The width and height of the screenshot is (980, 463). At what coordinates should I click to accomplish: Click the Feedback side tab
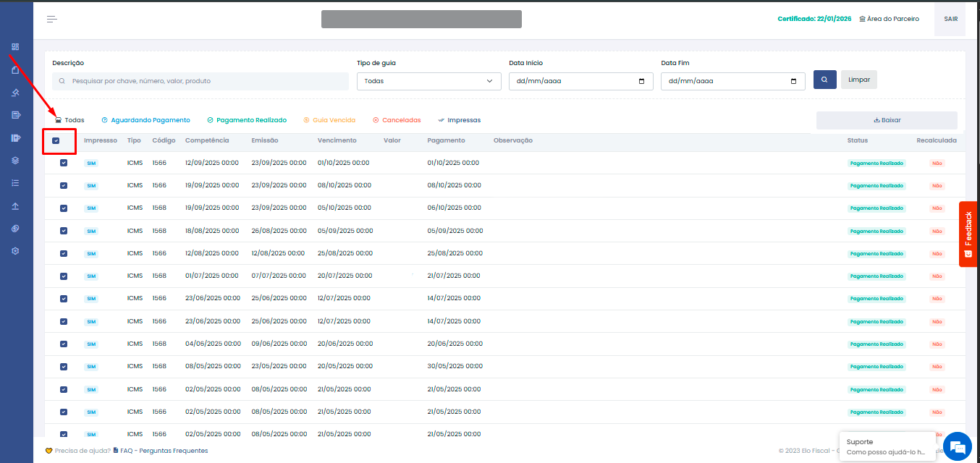click(x=968, y=234)
